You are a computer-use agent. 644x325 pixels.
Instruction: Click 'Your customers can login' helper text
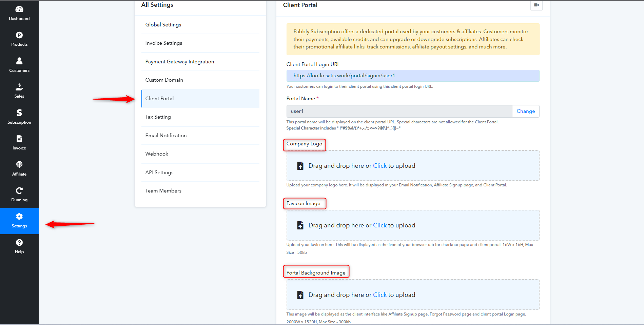pos(359,86)
